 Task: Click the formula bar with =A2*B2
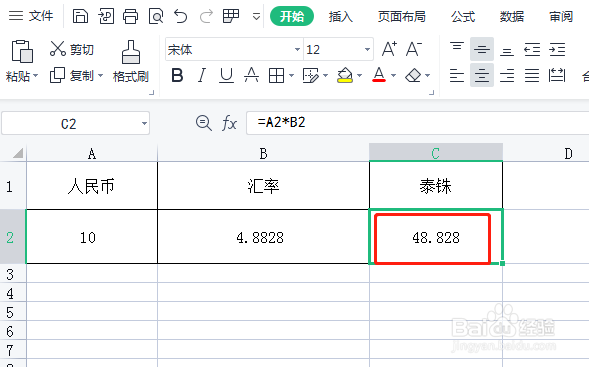[417, 123]
